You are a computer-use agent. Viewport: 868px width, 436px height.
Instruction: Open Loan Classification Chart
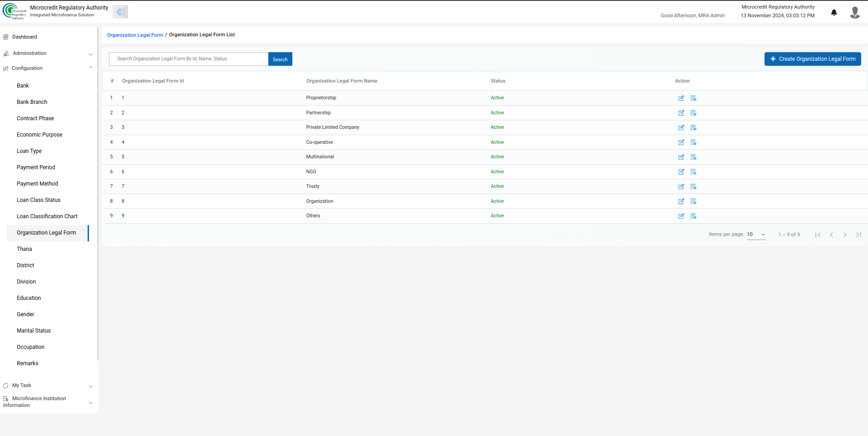coord(47,216)
